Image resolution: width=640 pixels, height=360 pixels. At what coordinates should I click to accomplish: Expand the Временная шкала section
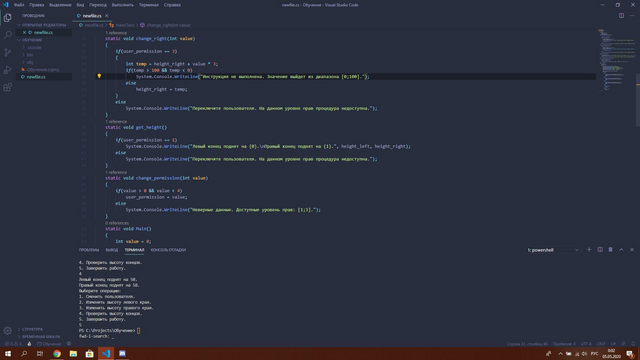coord(40,337)
